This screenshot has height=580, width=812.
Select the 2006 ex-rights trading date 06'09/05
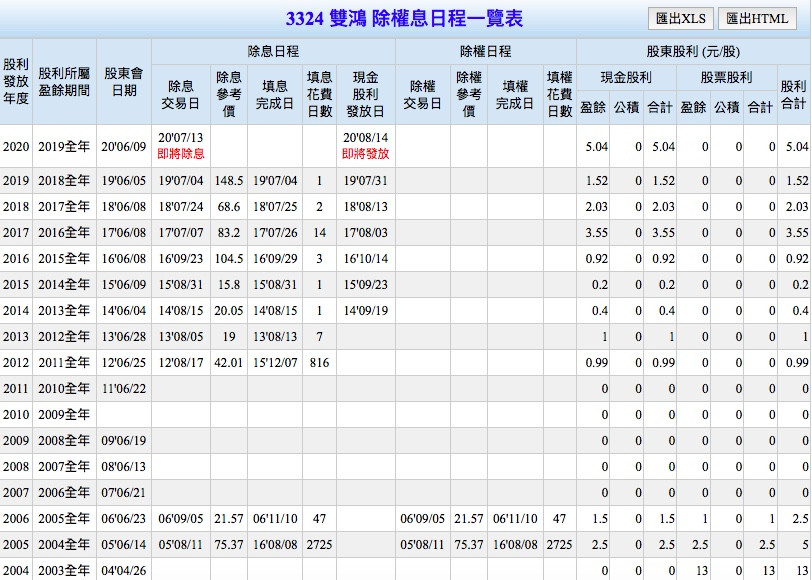[422, 518]
